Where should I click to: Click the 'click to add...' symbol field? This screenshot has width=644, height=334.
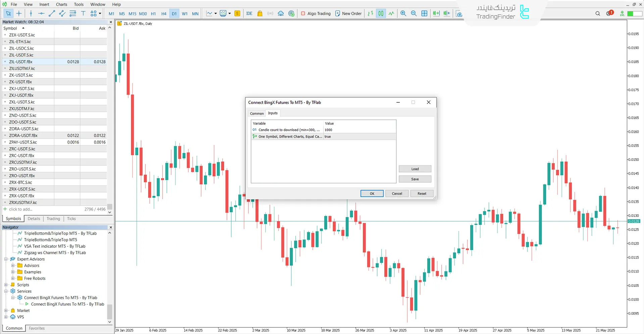pyautogui.click(x=21, y=209)
